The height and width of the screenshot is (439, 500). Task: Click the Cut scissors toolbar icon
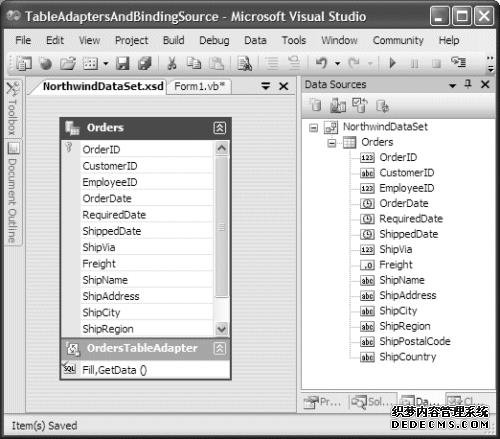click(172, 63)
